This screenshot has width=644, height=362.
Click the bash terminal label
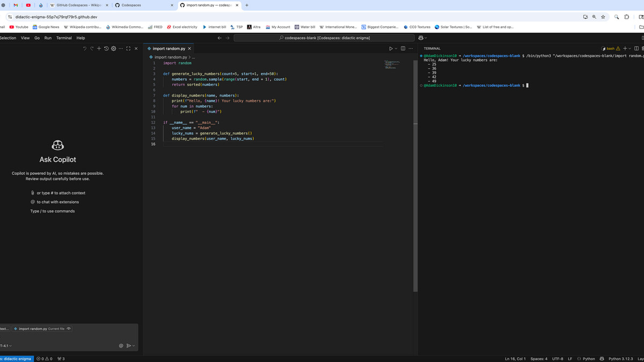pos(611,48)
